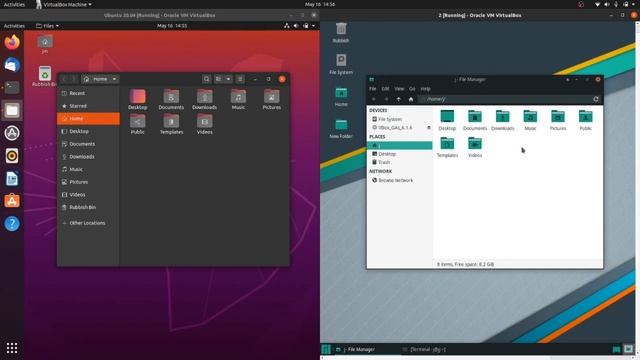Screen dimensions: 640x360
Task: Launch Thunderbird mail from the dock
Action: point(12,65)
